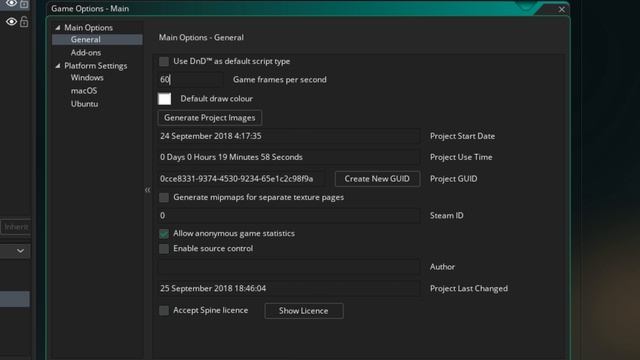Click Generate Project Images button
This screenshot has height=360, width=640.
[x=210, y=118]
